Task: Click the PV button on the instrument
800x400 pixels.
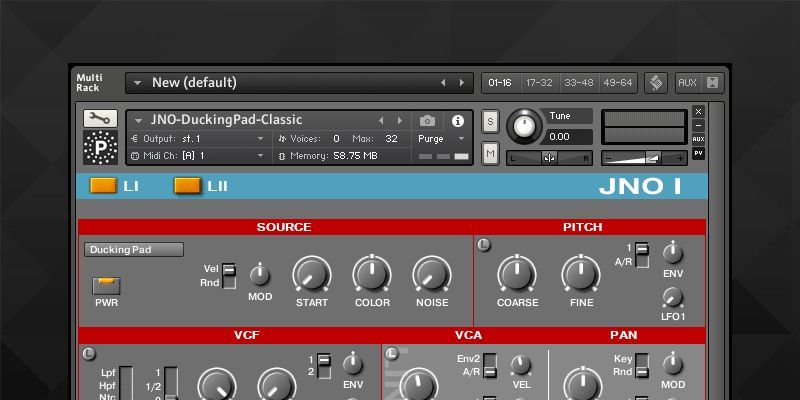Action: pyautogui.click(x=698, y=153)
